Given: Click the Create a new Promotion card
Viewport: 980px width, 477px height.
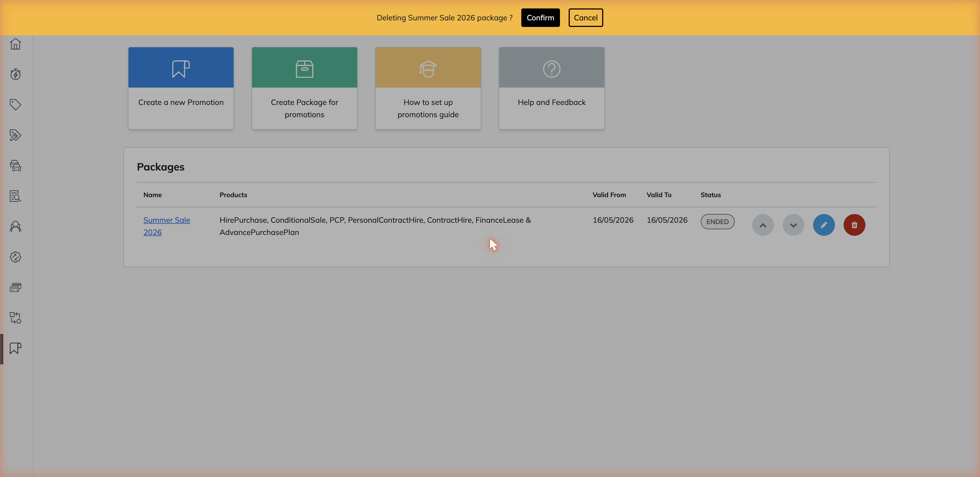Looking at the screenshot, I should click(x=181, y=88).
